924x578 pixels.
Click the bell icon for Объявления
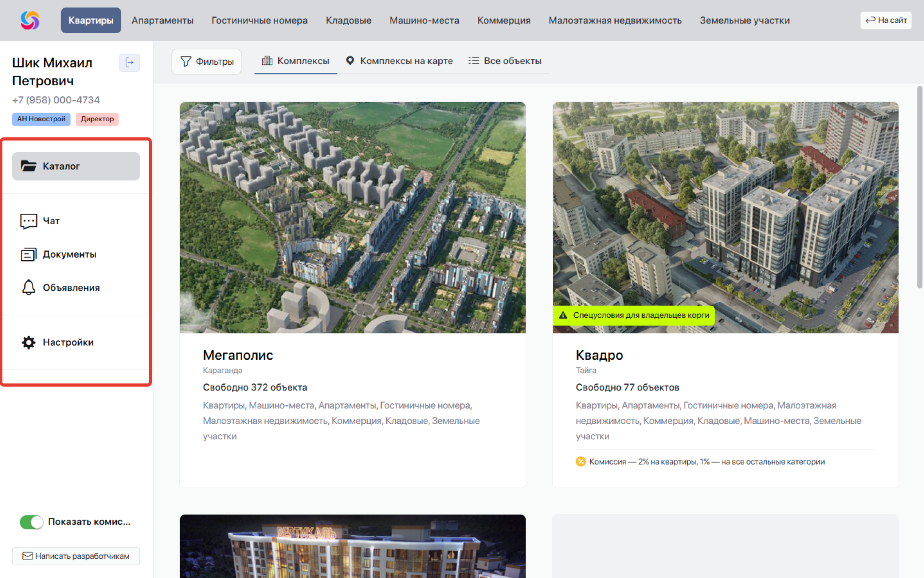(28, 288)
